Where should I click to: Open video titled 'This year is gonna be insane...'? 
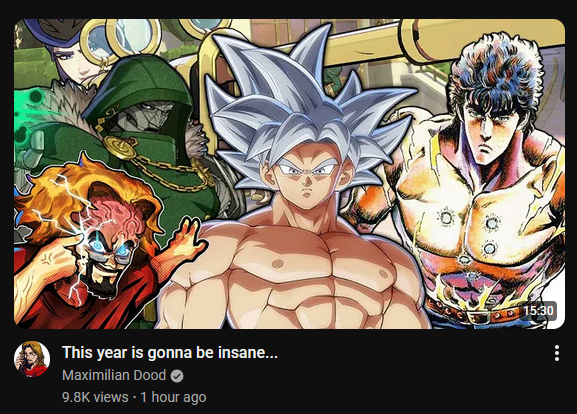click(170, 353)
